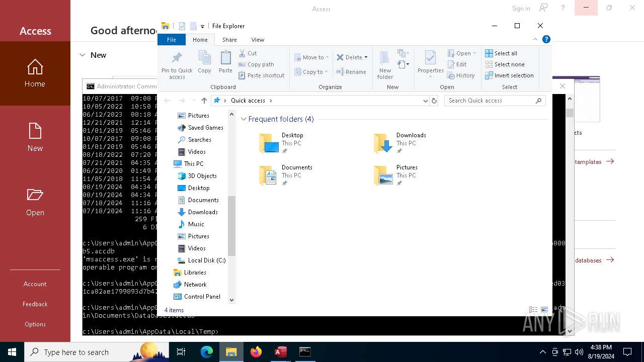Minimize the ribbon with the chevron
The width and height of the screenshot is (644, 362).
click(x=535, y=39)
